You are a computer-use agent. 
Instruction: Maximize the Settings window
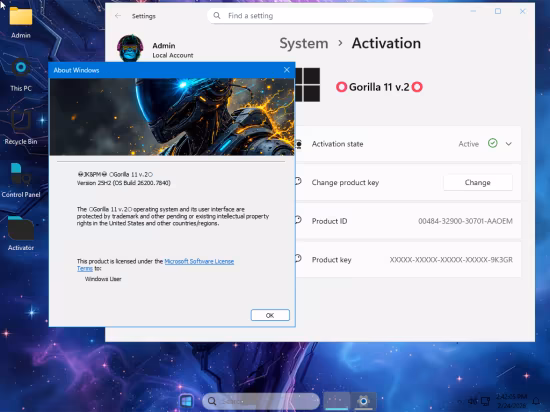tap(498, 11)
